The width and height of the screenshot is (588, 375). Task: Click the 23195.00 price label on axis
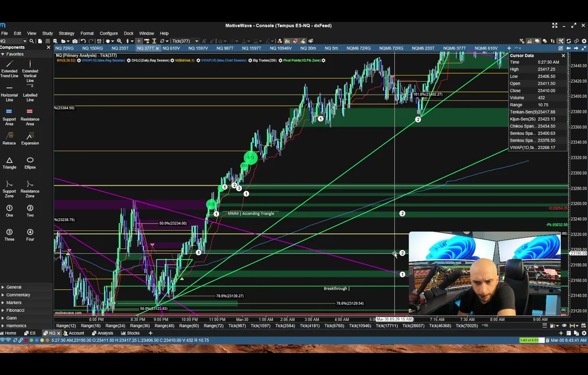coord(578,254)
